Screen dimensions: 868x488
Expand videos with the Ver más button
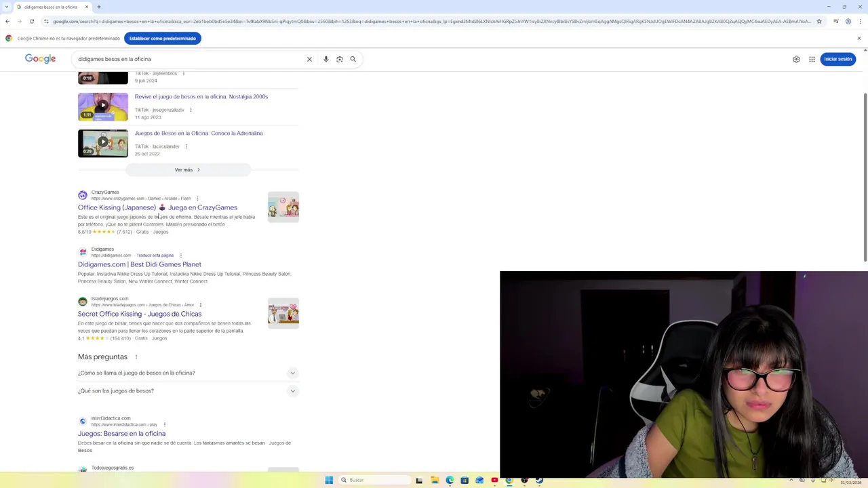click(188, 170)
